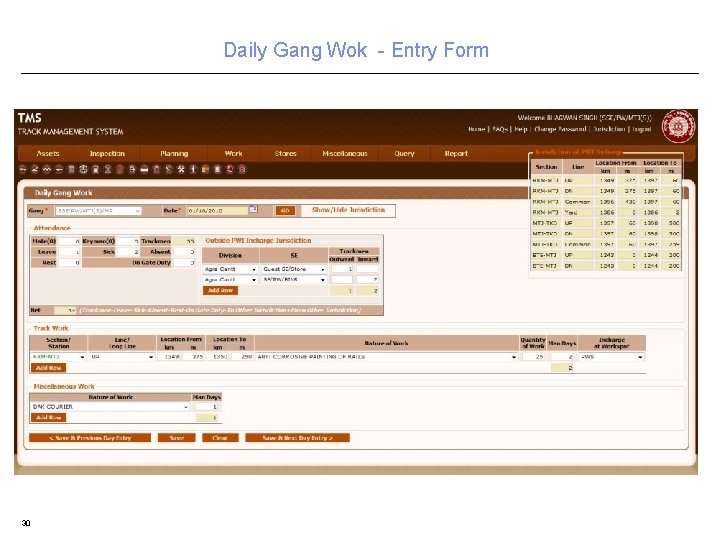Click the Rest count input field

coord(69,263)
